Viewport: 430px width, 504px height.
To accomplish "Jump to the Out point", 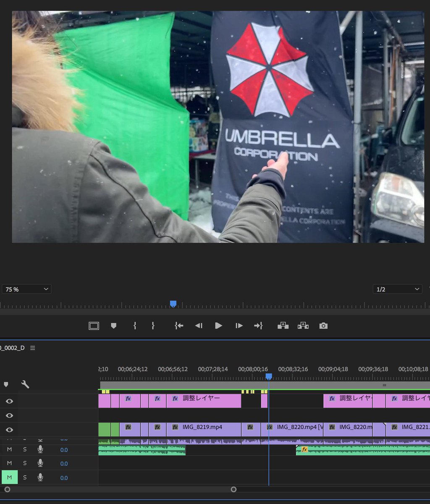I will pyautogui.click(x=258, y=325).
